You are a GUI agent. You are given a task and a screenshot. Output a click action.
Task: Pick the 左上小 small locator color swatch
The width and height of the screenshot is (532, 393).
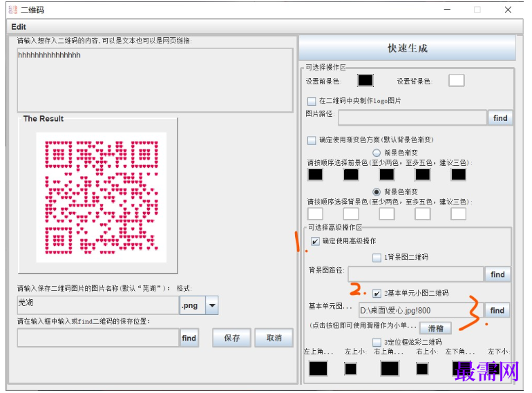pyautogui.click(x=350, y=369)
